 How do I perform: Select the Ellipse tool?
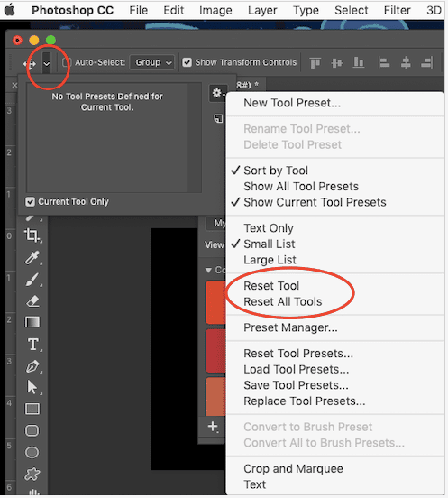click(32, 452)
